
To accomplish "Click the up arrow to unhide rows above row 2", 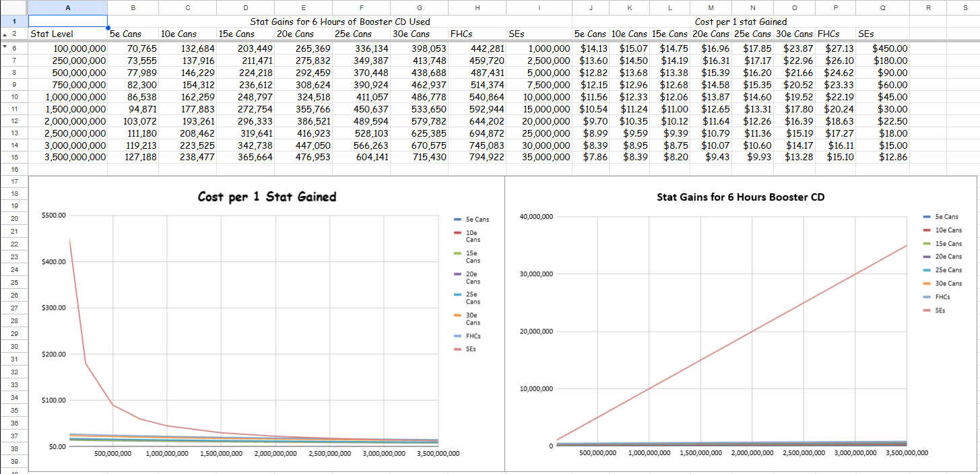I will pos(6,34).
